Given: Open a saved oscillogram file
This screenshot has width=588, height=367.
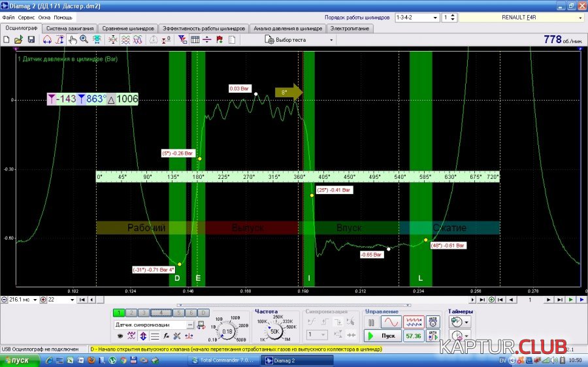Looking at the screenshot, I should [18, 39].
